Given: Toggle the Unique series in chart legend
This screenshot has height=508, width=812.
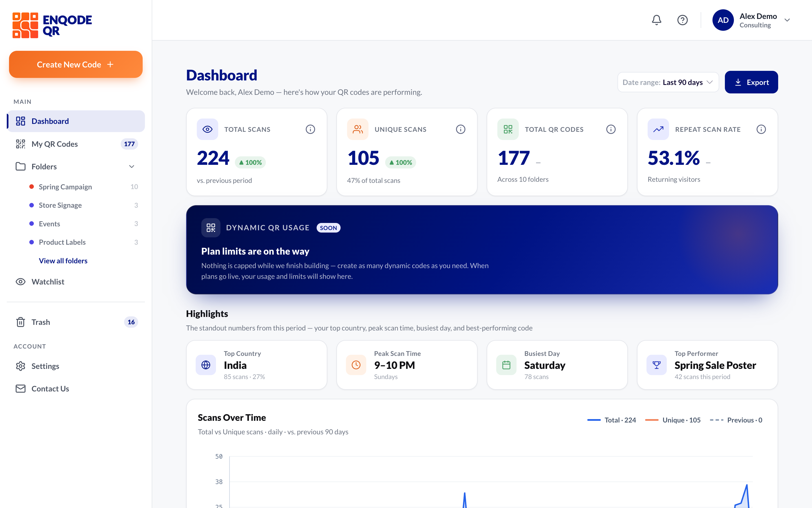Looking at the screenshot, I should click(x=673, y=420).
